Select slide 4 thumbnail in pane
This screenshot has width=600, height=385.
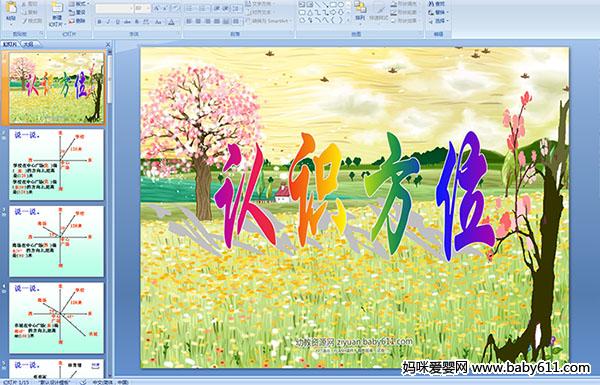pyautogui.click(x=57, y=318)
